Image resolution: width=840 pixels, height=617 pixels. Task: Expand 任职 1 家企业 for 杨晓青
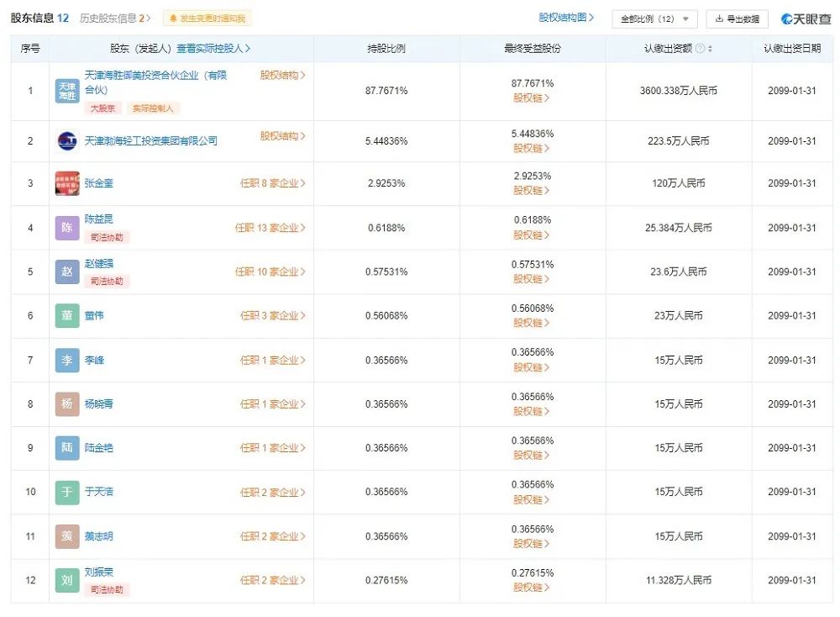(273, 404)
